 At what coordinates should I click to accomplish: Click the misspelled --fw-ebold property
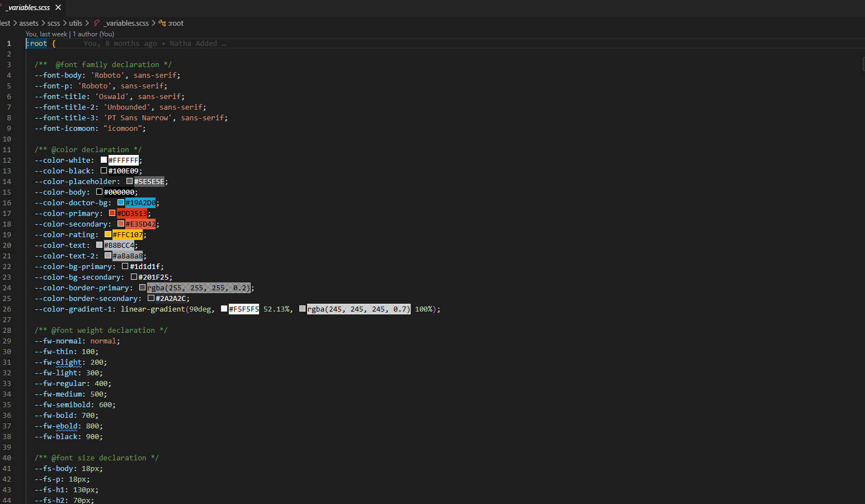[56, 426]
